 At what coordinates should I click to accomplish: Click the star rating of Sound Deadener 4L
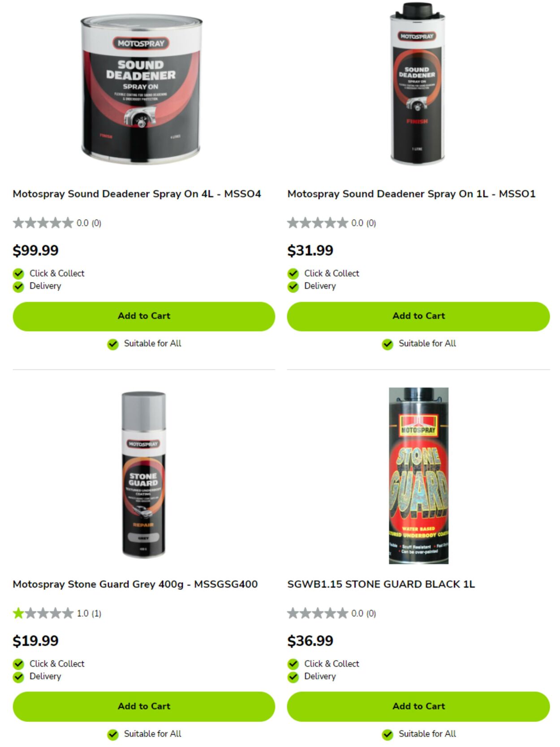click(x=43, y=223)
